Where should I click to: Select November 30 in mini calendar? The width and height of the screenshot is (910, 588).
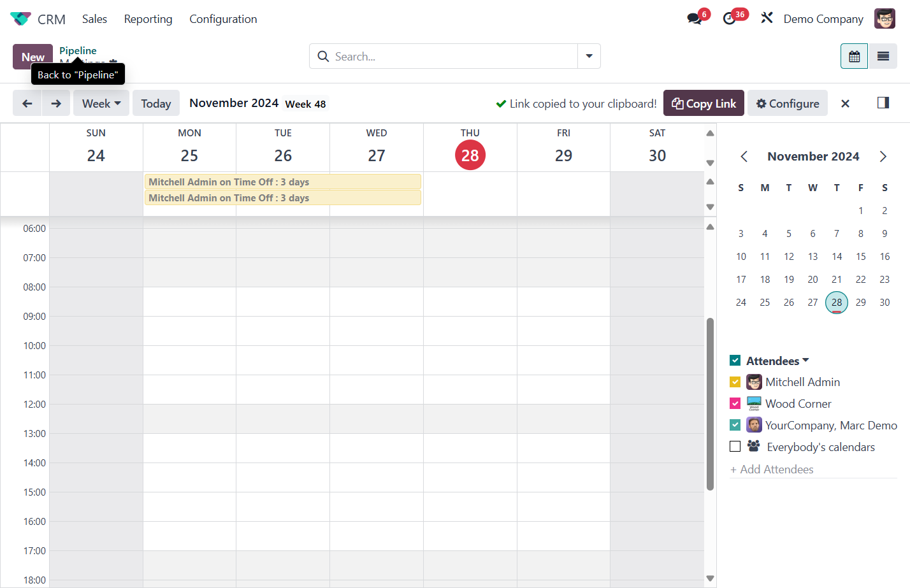885,303
